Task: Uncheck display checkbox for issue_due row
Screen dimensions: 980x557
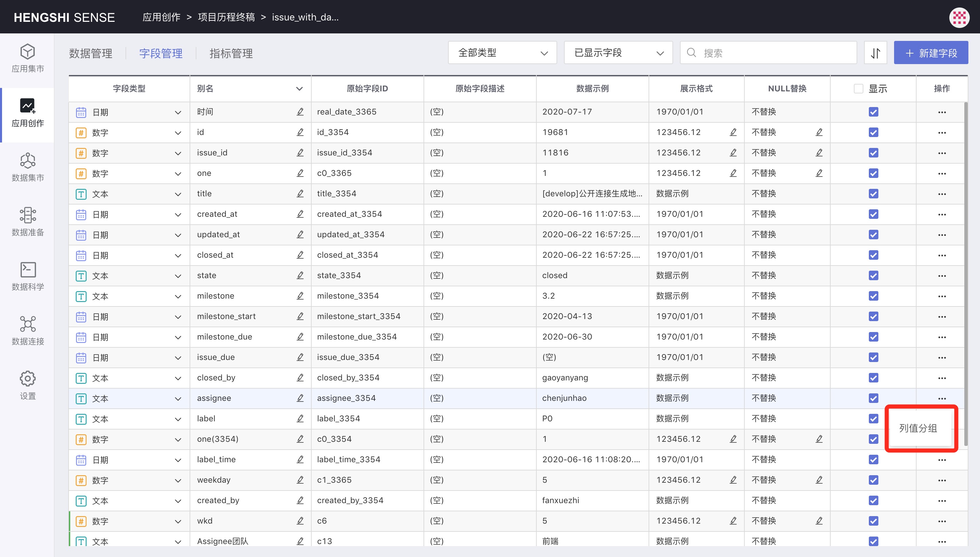Action: pyautogui.click(x=873, y=357)
